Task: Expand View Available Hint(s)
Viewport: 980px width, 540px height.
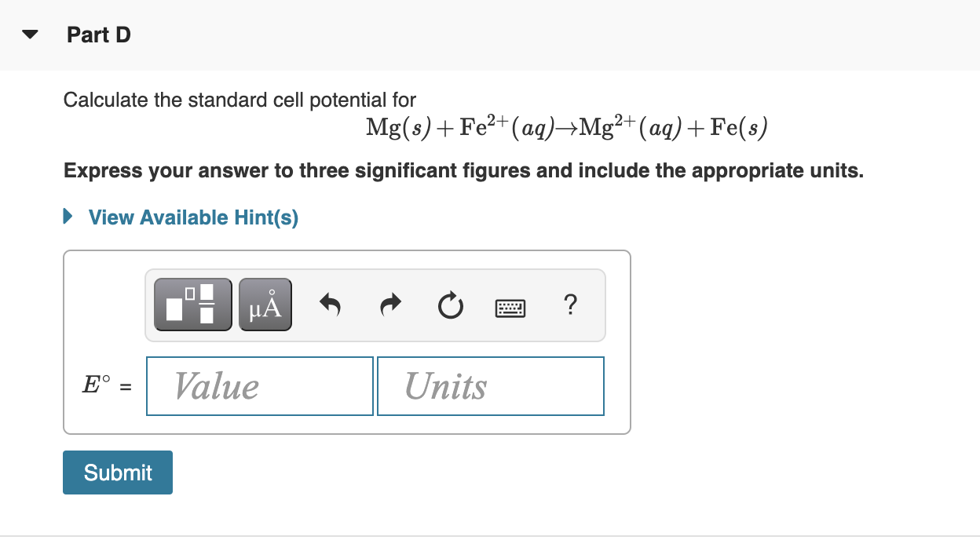Action: pyautogui.click(x=192, y=217)
